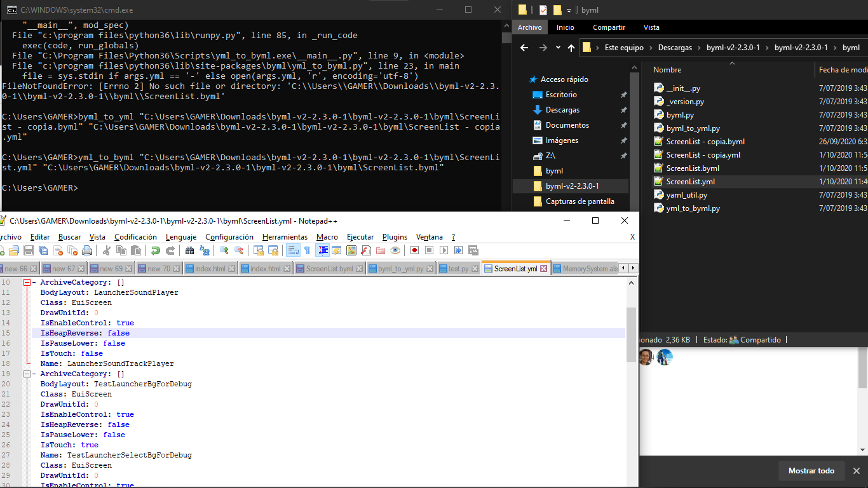The width and height of the screenshot is (868, 488).
Task: Click the Save All icon in Notepad++
Action: 43,250
